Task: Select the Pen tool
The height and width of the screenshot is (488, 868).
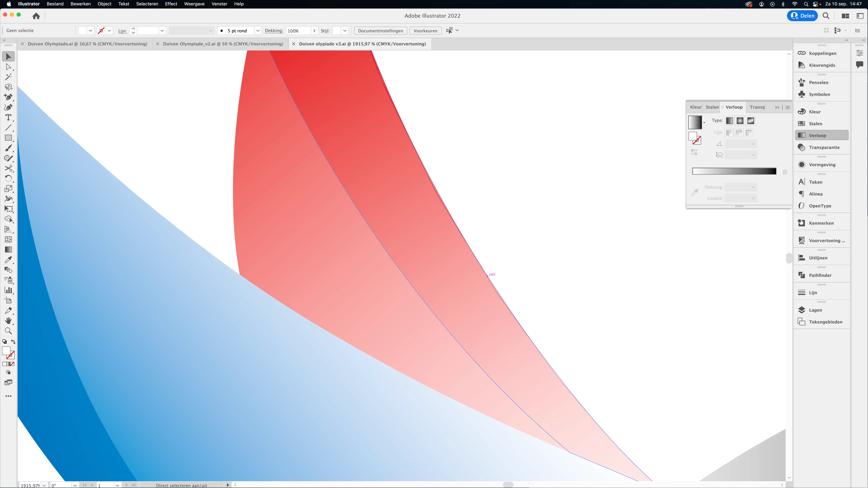Action: click(8, 97)
